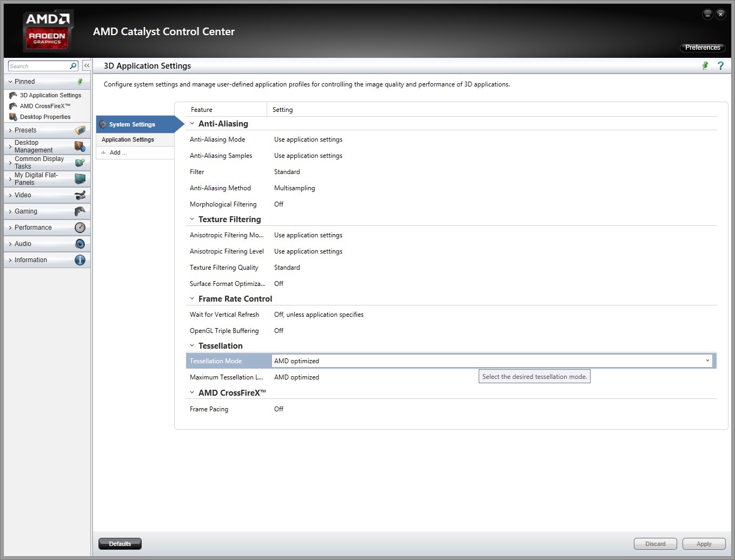This screenshot has width=735, height=560.
Task: Open the Tessellation Mode dropdown
Action: [707, 361]
